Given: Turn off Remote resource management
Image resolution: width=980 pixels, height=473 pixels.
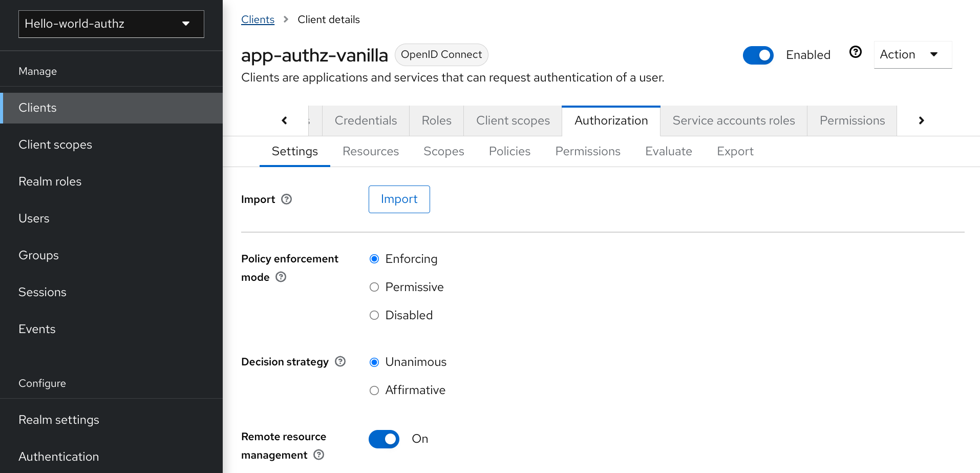Looking at the screenshot, I should pos(384,439).
